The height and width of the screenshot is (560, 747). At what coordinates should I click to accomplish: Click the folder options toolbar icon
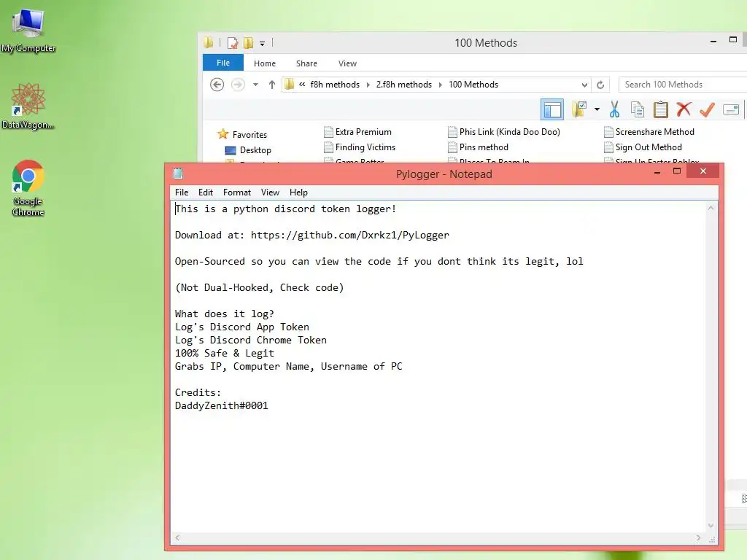click(x=579, y=109)
